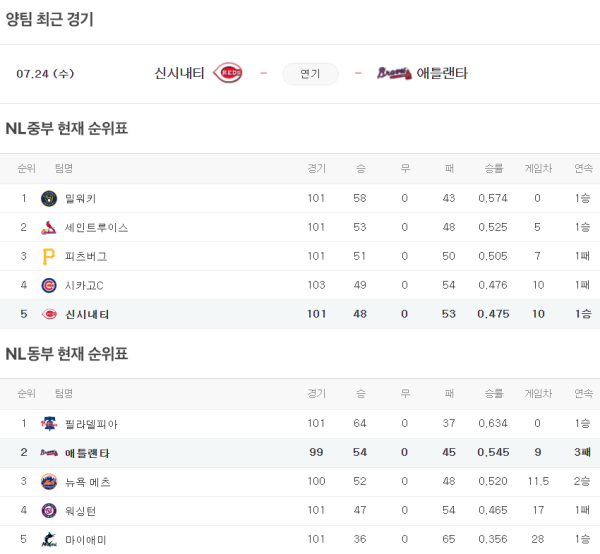The image size is (600, 554).
Task: Click the 연기 game status button
Action: [310, 74]
